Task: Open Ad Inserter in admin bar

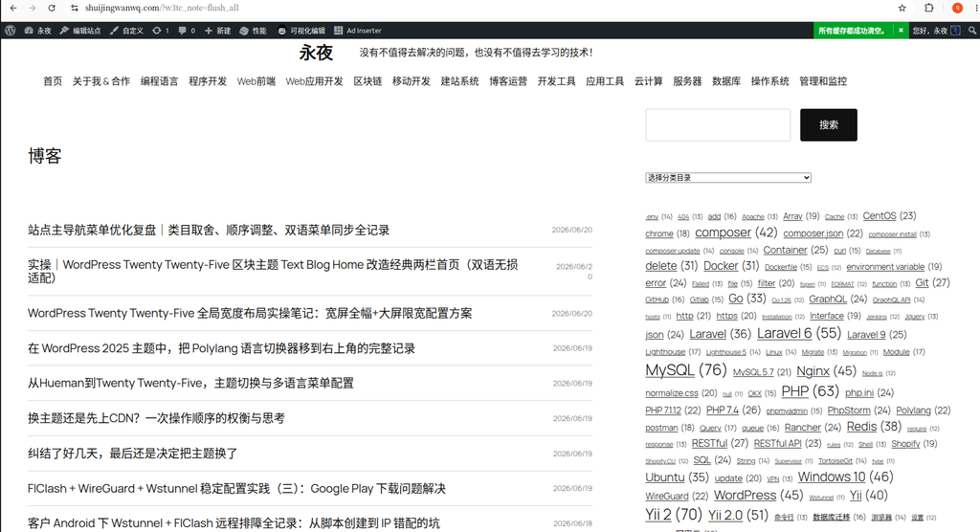Action: (x=358, y=30)
